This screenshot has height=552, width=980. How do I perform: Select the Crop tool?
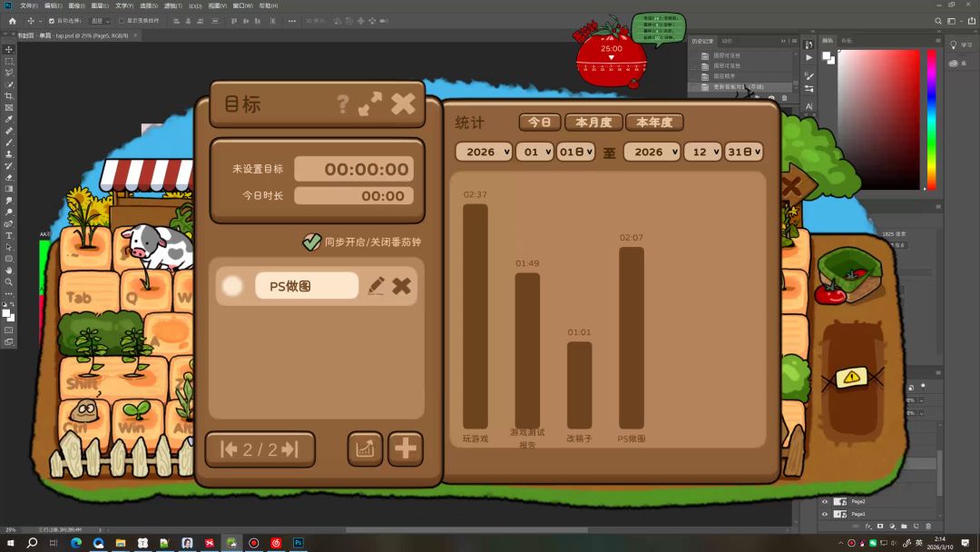pyautogui.click(x=9, y=95)
